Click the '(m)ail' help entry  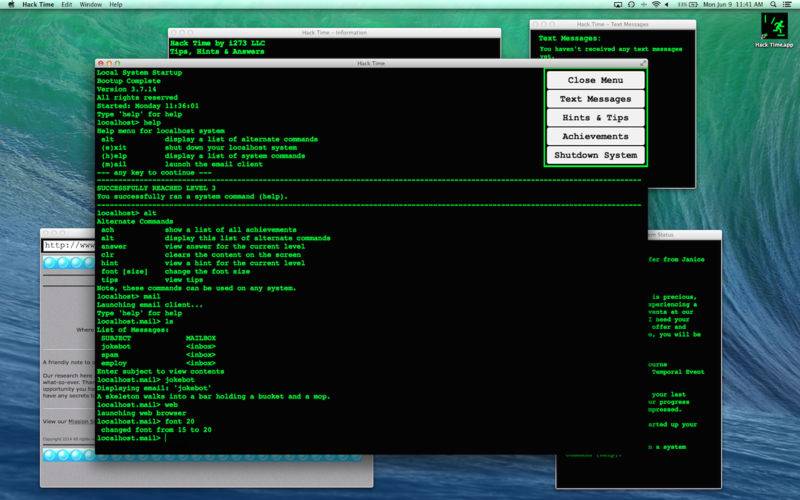coord(114,164)
